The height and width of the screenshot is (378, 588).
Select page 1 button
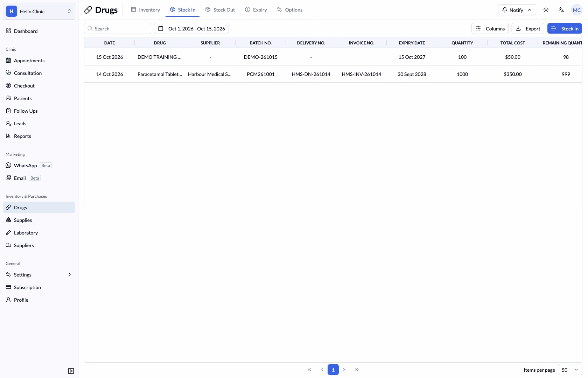point(333,370)
